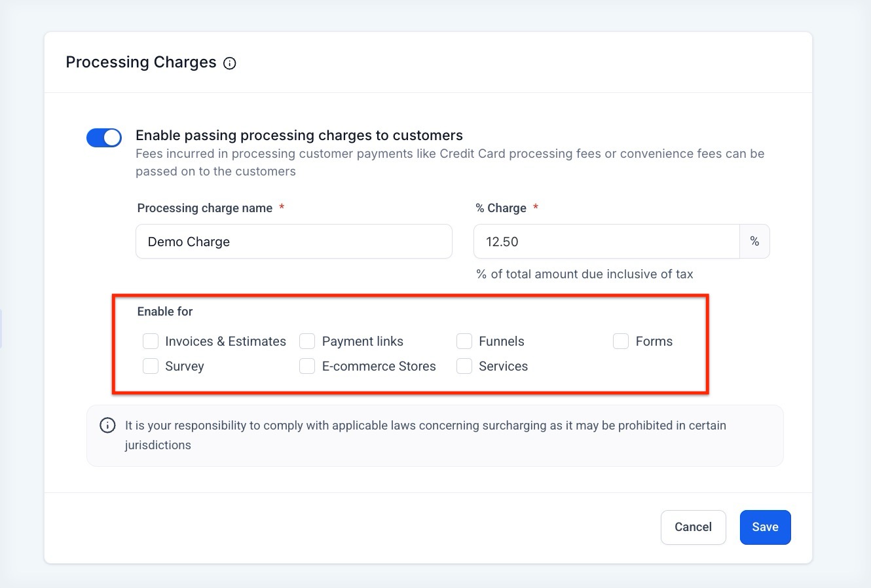Click the % suffix on the charge field
The height and width of the screenshot is (588, 871).
point(754,242)
